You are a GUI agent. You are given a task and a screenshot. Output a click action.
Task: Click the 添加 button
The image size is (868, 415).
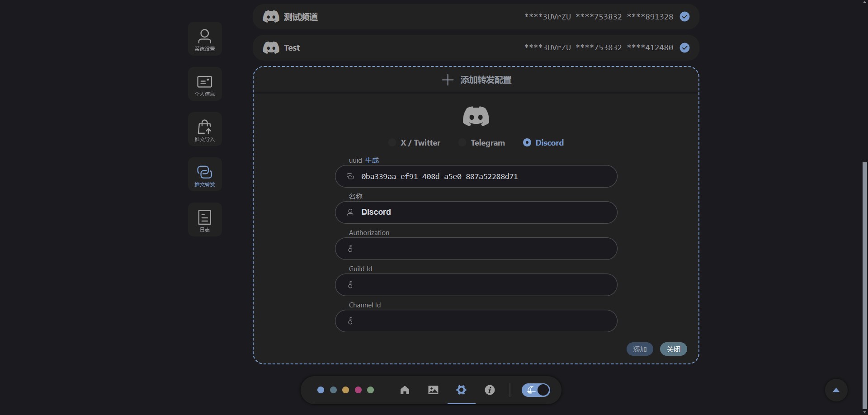639,349
